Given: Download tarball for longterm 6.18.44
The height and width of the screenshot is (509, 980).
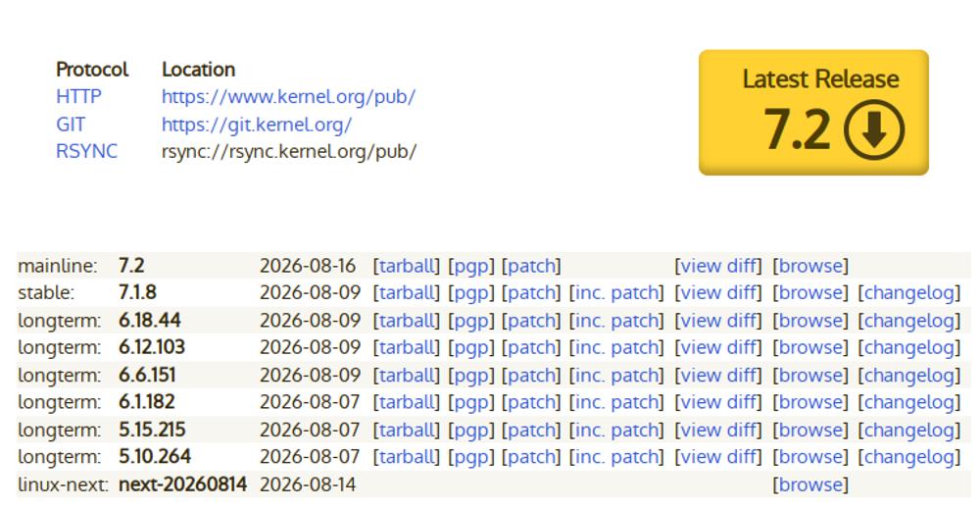Looking at the screenshot, I should (x=407, y=320).
